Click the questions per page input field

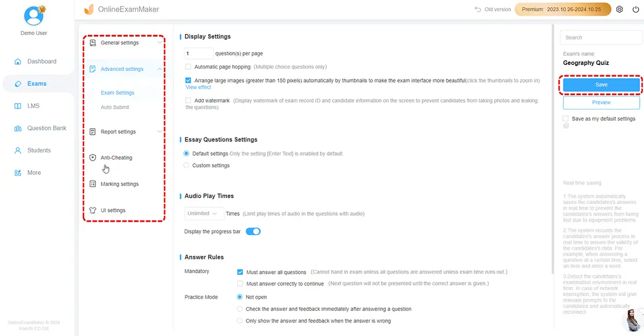(199, 54)
